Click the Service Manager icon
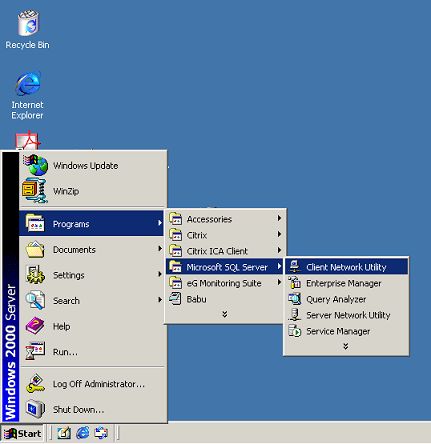Image resolution: width=431 pixels, height=444 pixels. pyautogui.click(x=295, y=331)
